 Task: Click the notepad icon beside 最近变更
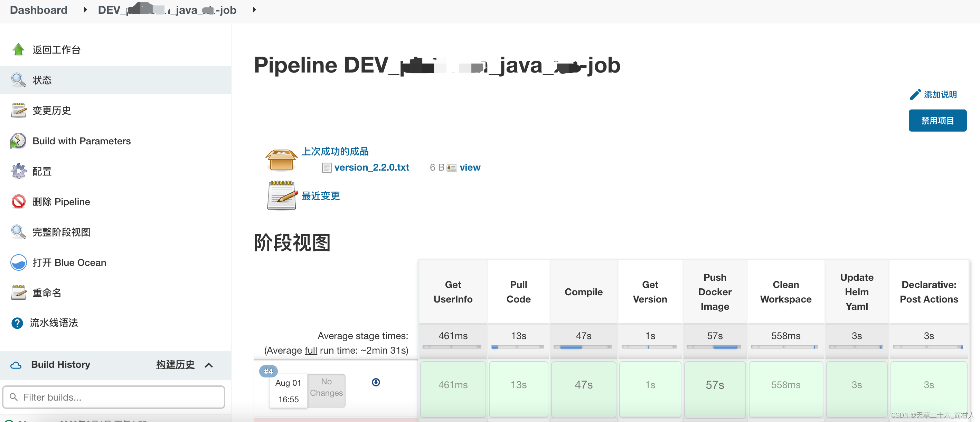pyautogui.click(x=282, y=195)
